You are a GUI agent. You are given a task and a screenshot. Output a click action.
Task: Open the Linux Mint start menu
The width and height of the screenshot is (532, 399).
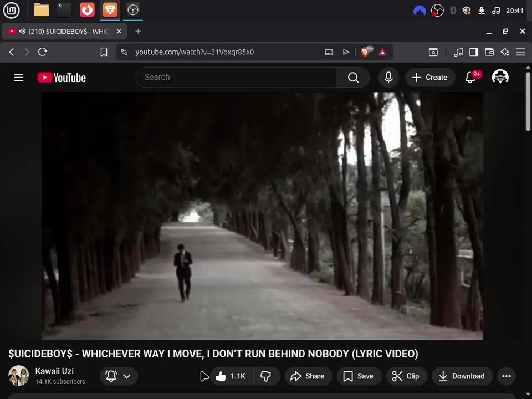tap(12, 10)
